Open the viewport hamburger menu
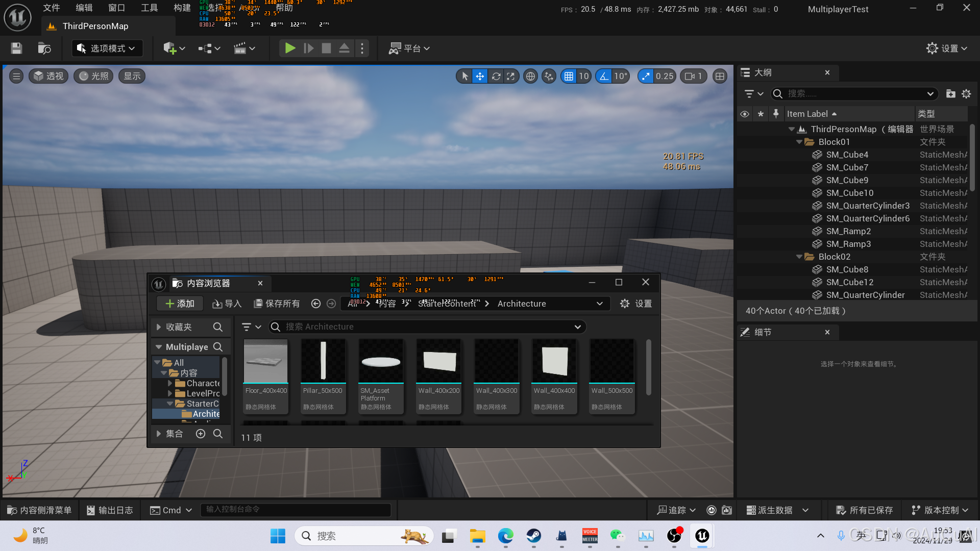This screenshot has height=551, width=980. [x=16, y=77]
